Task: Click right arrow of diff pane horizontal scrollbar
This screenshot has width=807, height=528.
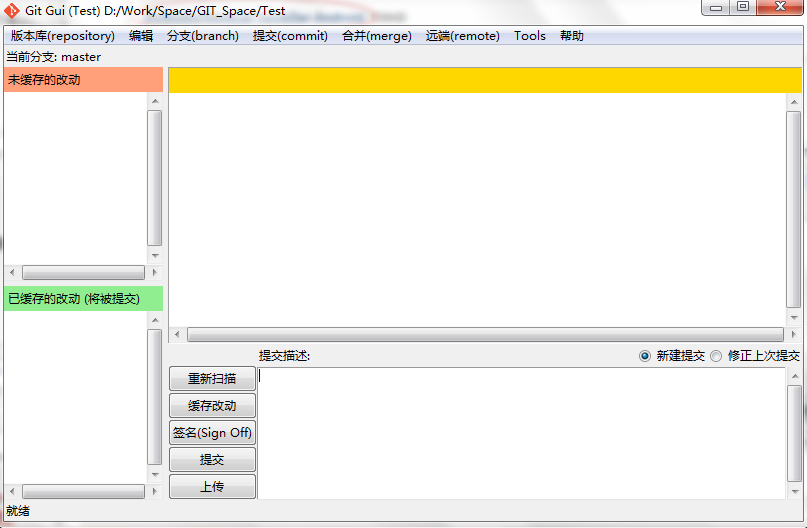Action: [x=793, y=335]
